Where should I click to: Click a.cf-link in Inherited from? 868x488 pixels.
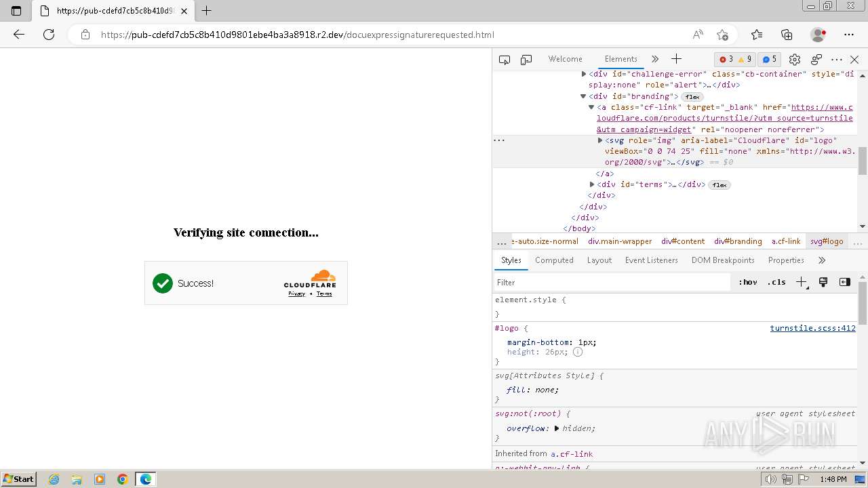572,454
